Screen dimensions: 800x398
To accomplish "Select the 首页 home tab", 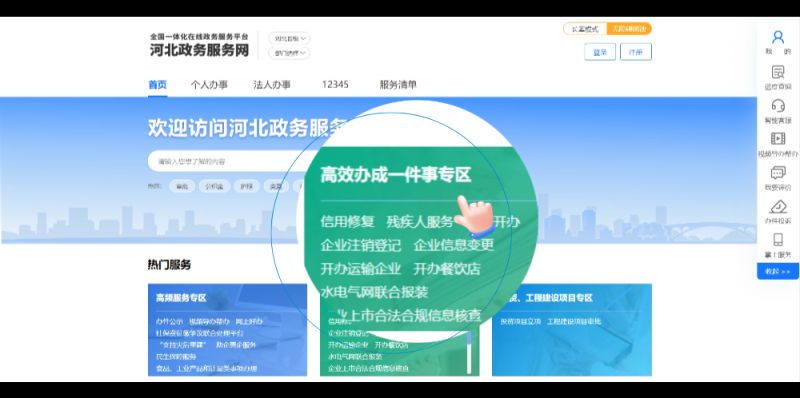I will point(158,85).
